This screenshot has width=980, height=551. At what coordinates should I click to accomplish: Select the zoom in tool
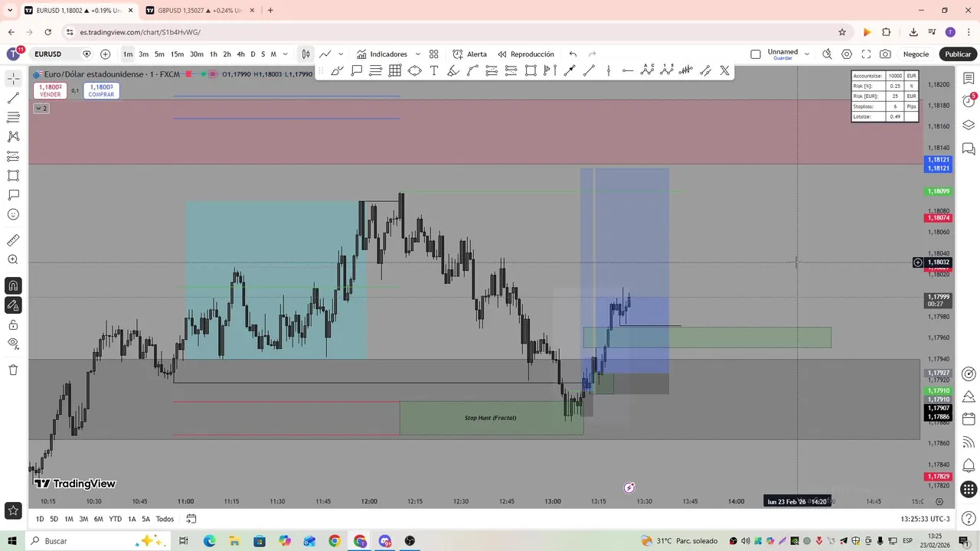(x=13, y=260)
